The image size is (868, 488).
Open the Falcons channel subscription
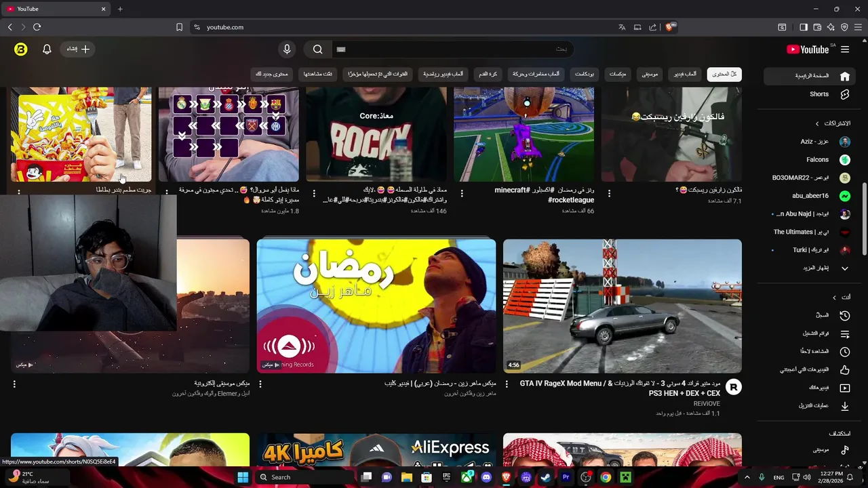[x=811, y=160]
